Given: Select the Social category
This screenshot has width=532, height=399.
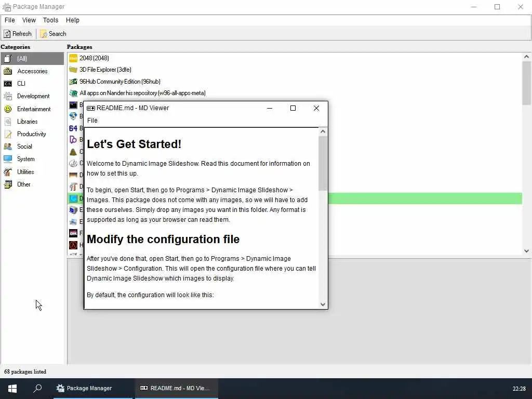Looking at the screenshot, I should pos(32,147).
